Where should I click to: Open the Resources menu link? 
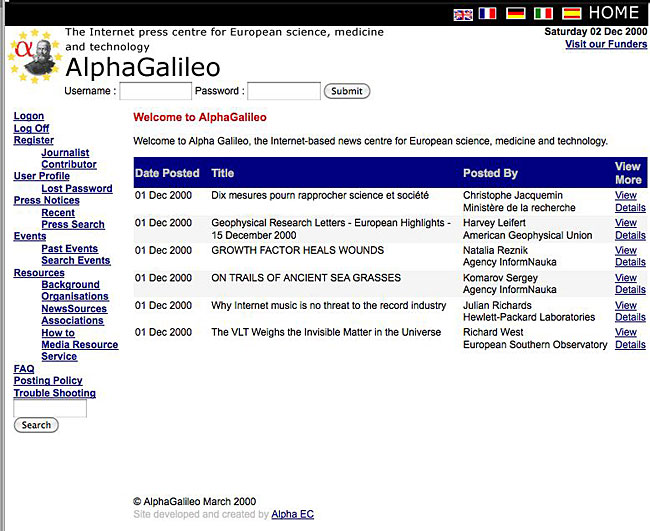[x=39, y=273]
